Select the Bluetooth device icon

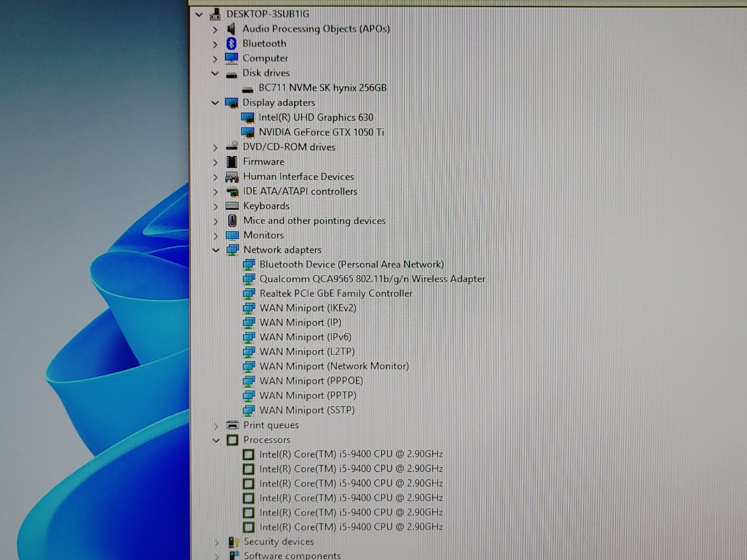coord(232,44)
